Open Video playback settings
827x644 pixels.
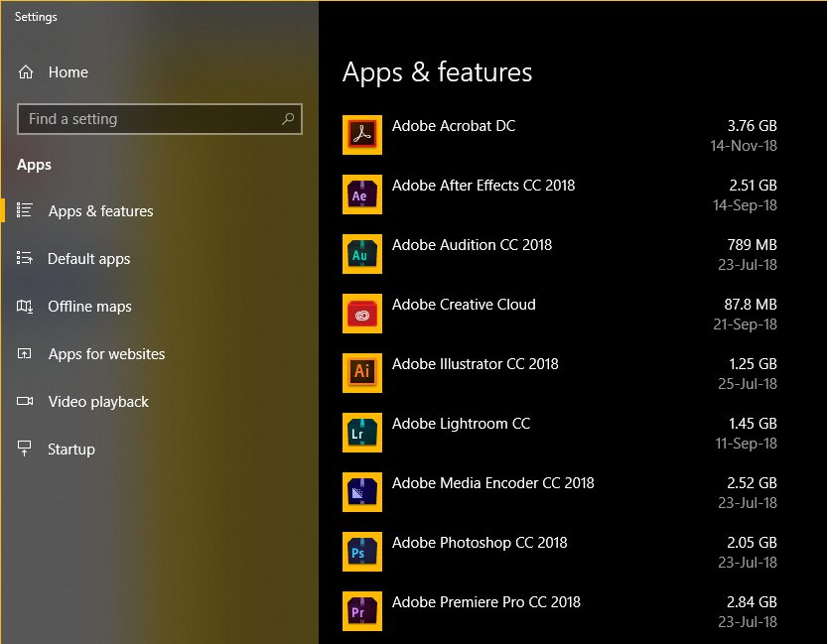click(98, 402)
